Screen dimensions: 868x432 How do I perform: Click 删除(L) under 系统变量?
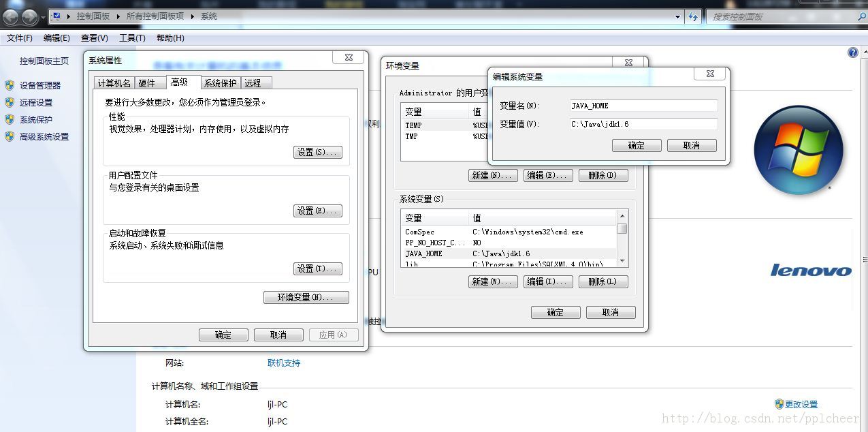(603, 281)
